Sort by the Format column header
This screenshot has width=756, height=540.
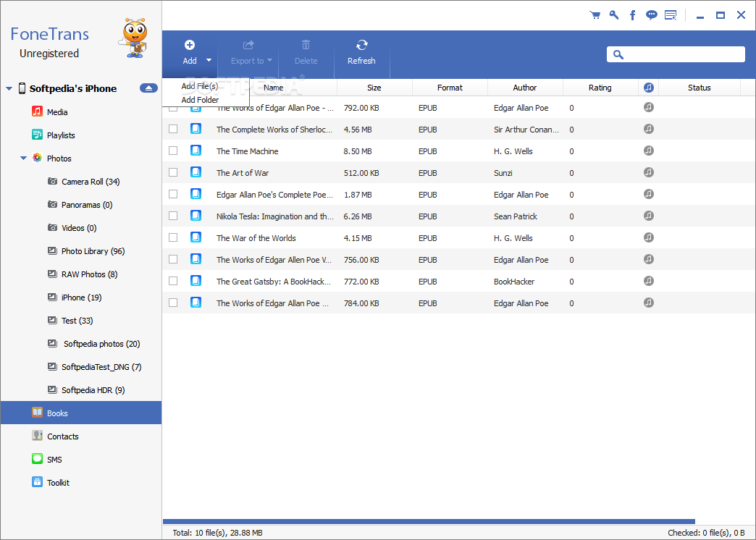[450, 88]
